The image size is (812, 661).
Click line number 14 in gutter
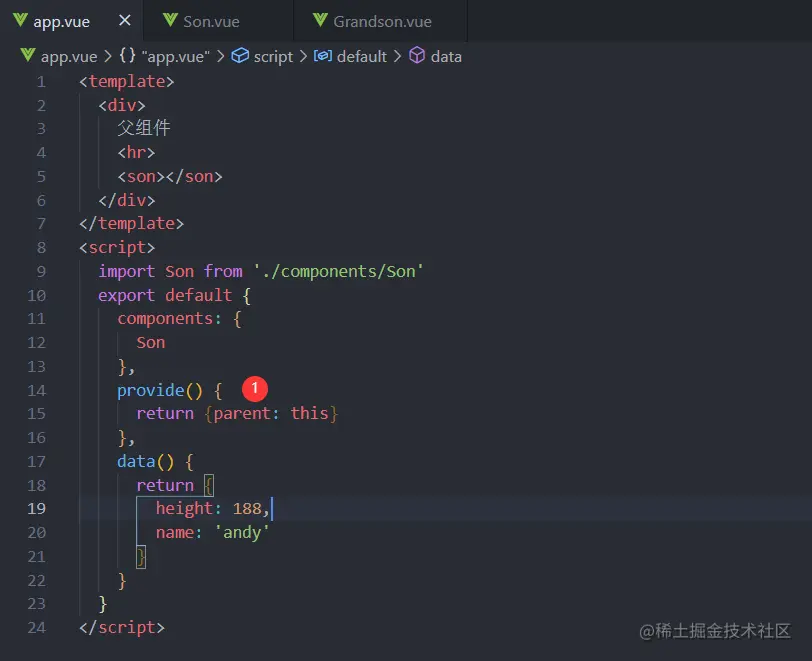click(x=36, y=391)
